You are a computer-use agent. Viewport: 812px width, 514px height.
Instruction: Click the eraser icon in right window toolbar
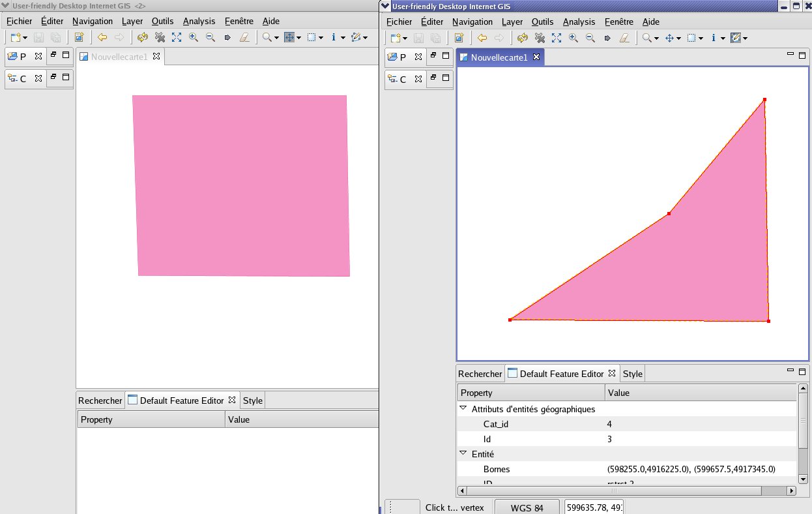624,38
